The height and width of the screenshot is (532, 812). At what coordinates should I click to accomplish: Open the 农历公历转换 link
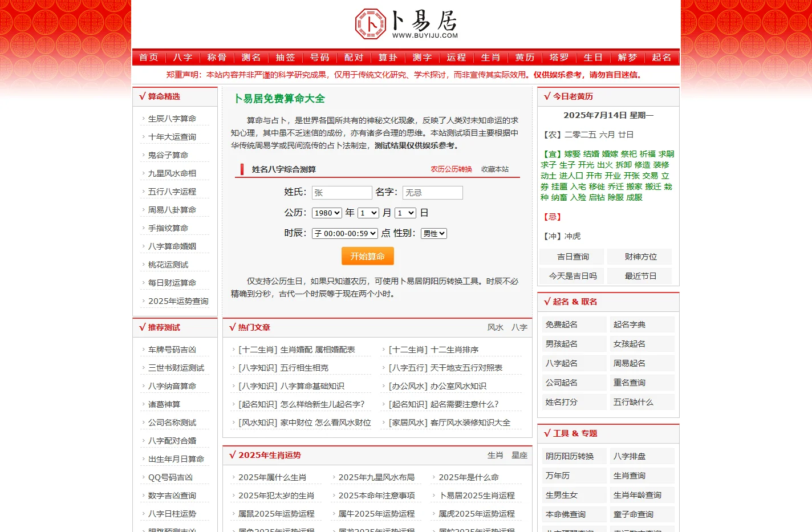coord(452,169)
